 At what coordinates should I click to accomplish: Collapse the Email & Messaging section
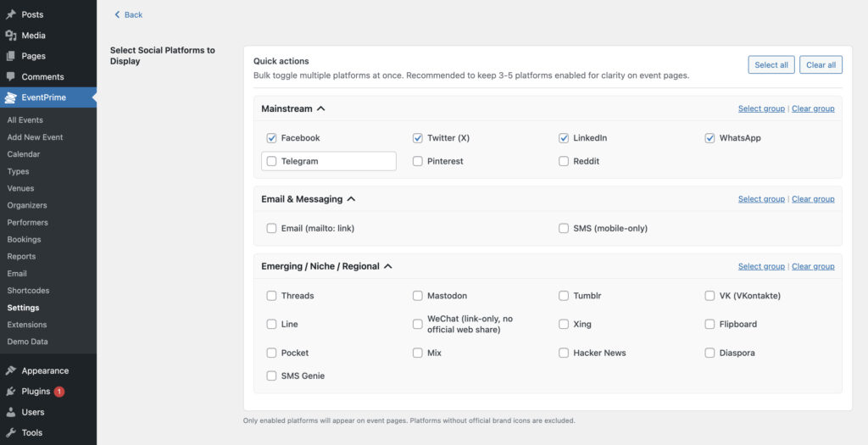(x=351, y=199)
